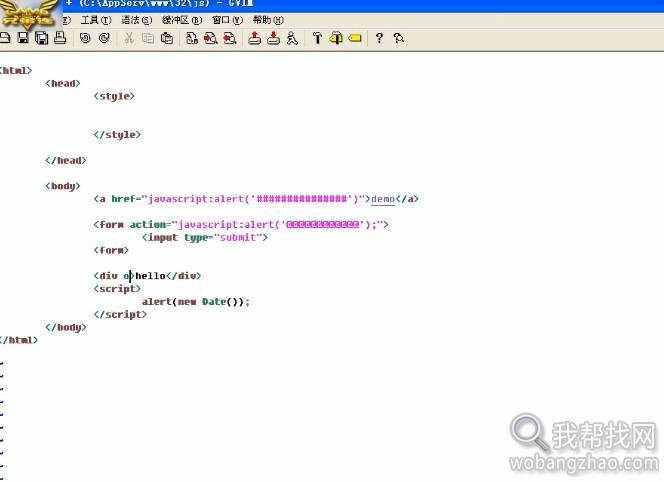
Task: Build tags file icon
Action: 336,39
